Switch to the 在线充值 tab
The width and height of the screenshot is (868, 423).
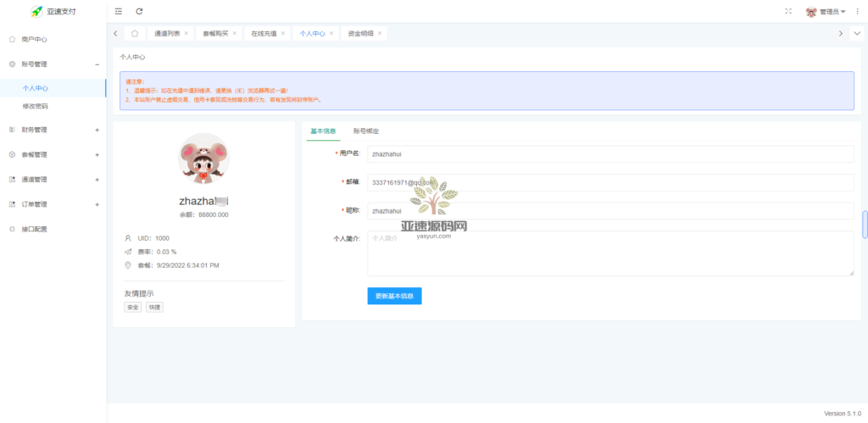(264, 34)
